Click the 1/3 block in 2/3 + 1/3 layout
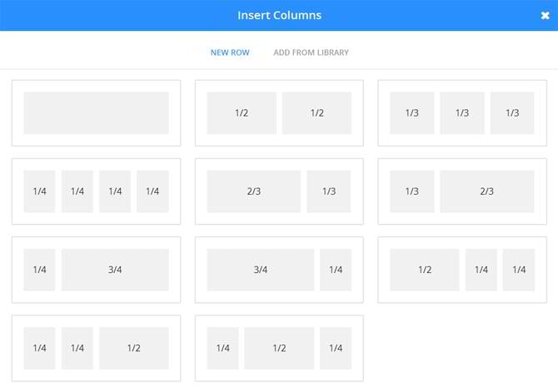Screen dimensions: 558x392 (x=329, y=191)
